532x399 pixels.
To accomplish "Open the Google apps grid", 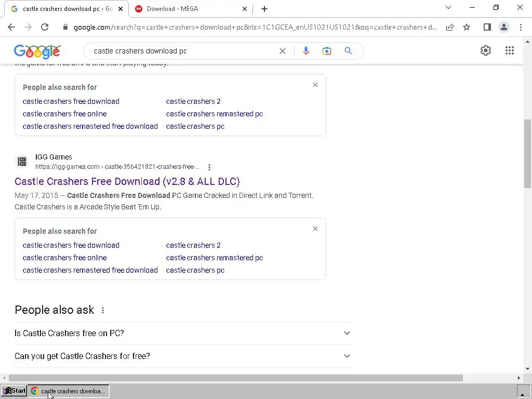I will pos(509,50).
